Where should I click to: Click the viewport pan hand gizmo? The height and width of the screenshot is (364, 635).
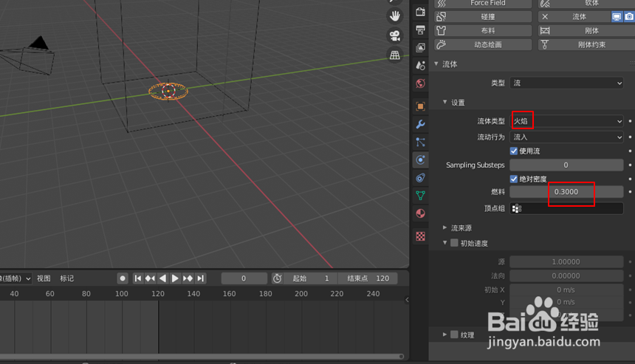pos(394,16)
